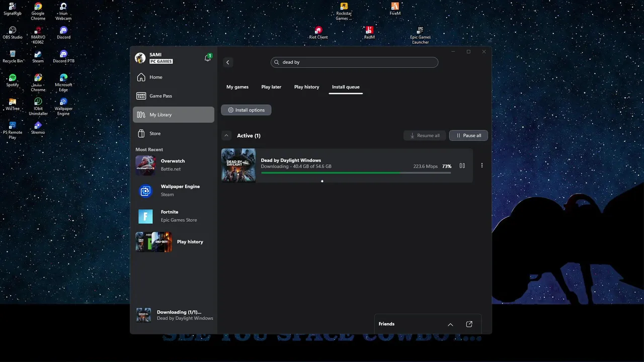644x362 pixels.
Task: Select My Library in the sidebar
Action: (x=174, y=115)
